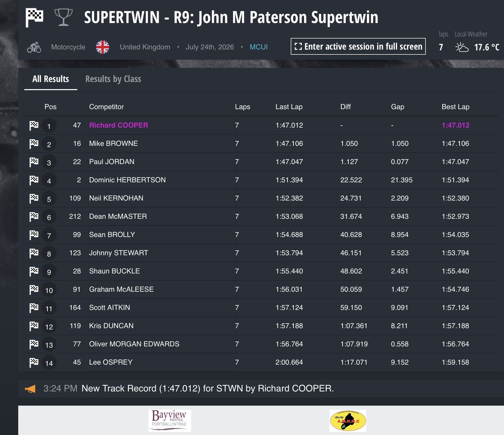Select competitor Paul JORDAN
Screen dimensions: 504x435
pos(112,162)
